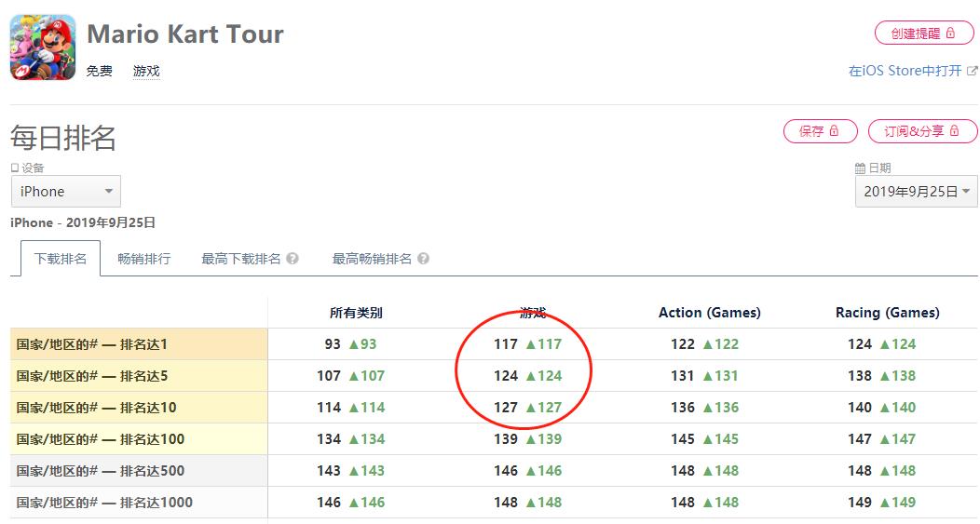Click the Action (Games) column header
Screen dimensions: 980x524
click(709, 313)
